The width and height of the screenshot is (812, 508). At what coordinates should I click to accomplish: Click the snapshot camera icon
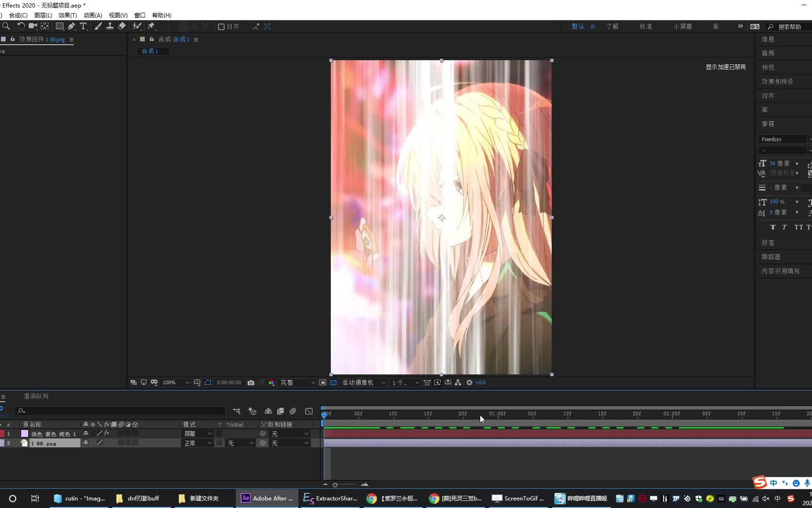[251, 383]
